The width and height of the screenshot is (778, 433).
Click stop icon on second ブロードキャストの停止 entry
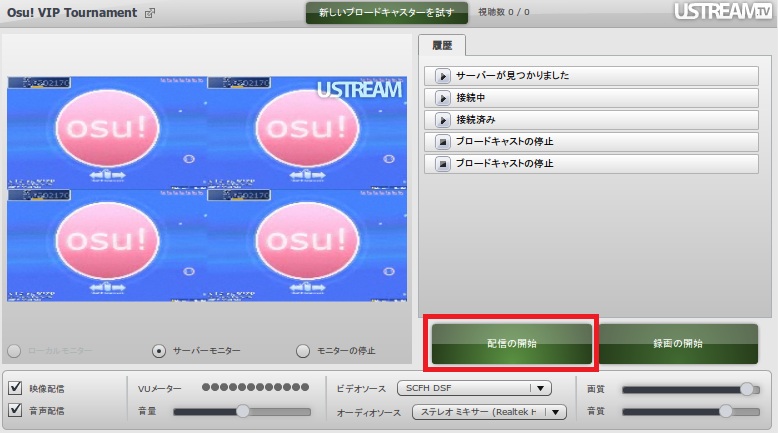[x=443, y=164]
